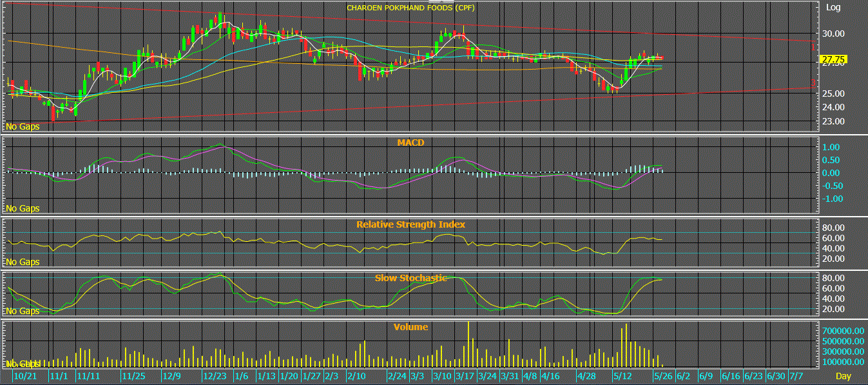Click the -0.50 MACD axis label
868x385 pixels.
click(832, 186)
